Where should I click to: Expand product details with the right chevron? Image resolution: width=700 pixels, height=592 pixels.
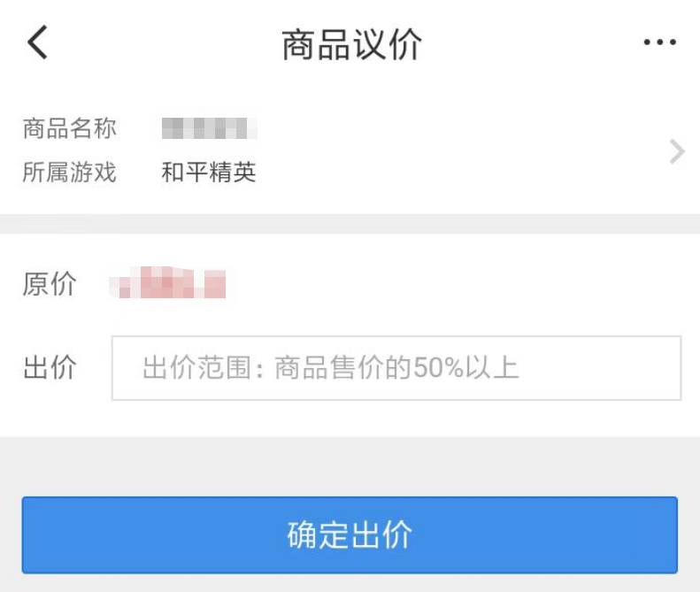point(677,151)
